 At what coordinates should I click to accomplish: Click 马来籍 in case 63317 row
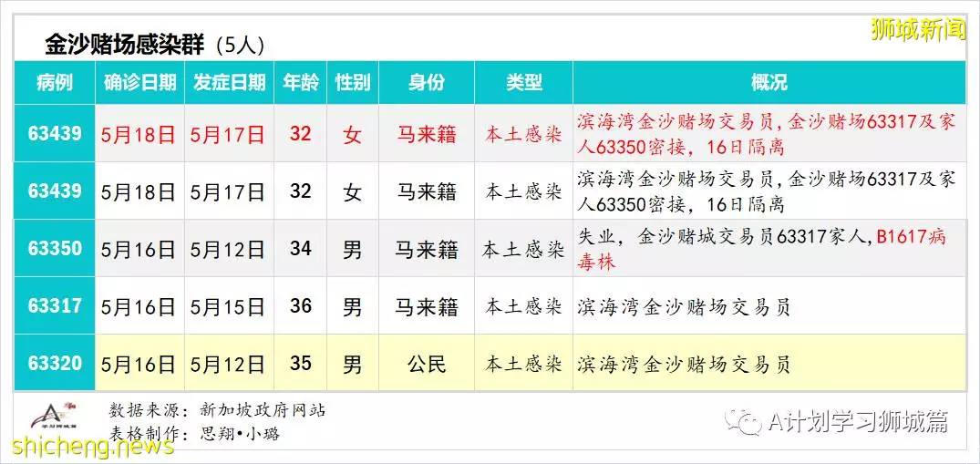[427, 307]
